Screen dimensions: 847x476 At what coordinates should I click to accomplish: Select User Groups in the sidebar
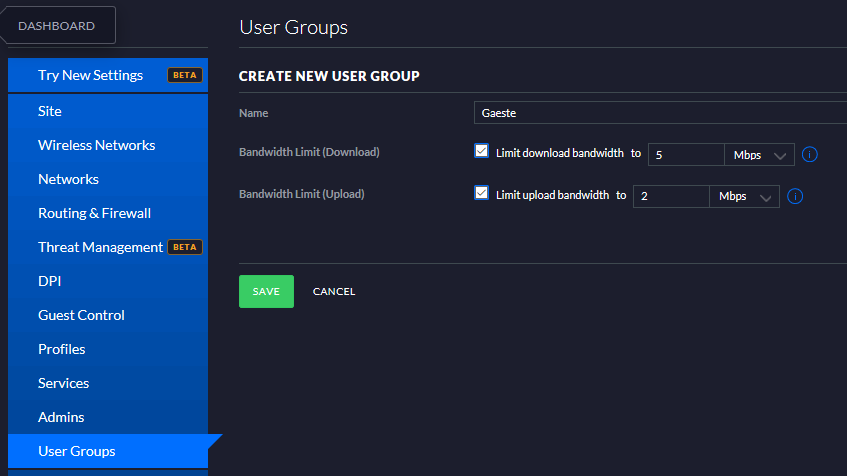108,451
